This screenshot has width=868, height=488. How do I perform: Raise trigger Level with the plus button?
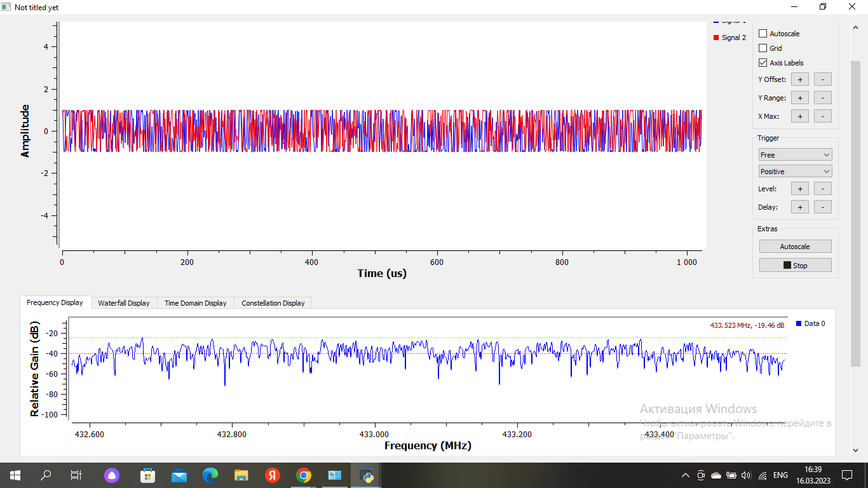tap(799, 189)
